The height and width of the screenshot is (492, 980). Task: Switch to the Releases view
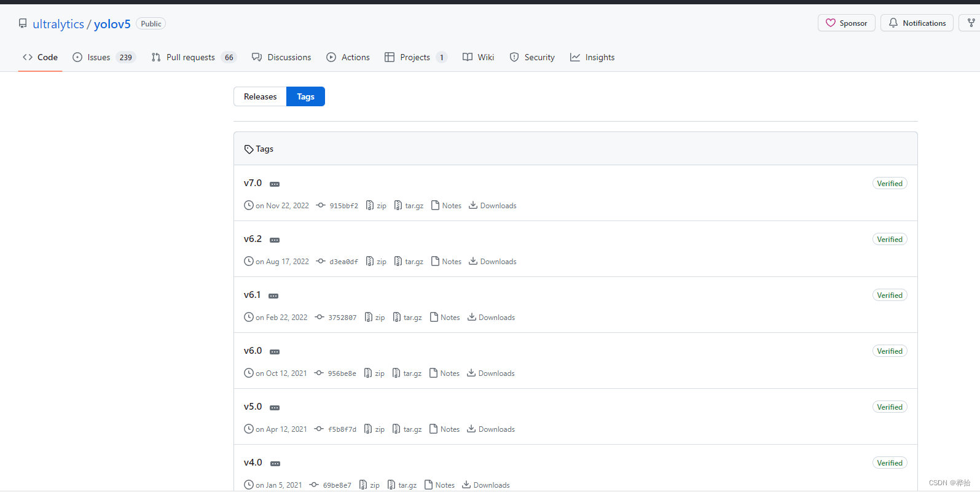[260, 96]
